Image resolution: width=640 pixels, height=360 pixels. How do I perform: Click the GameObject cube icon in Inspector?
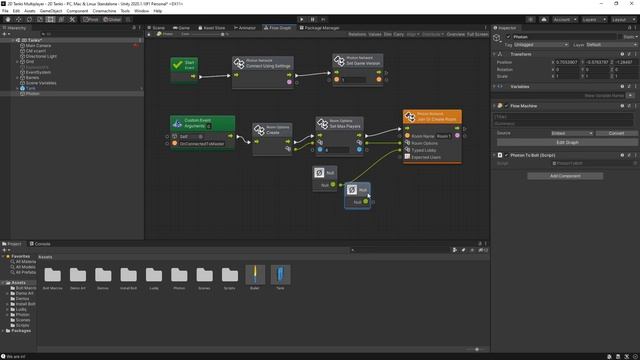pos(497,38)
